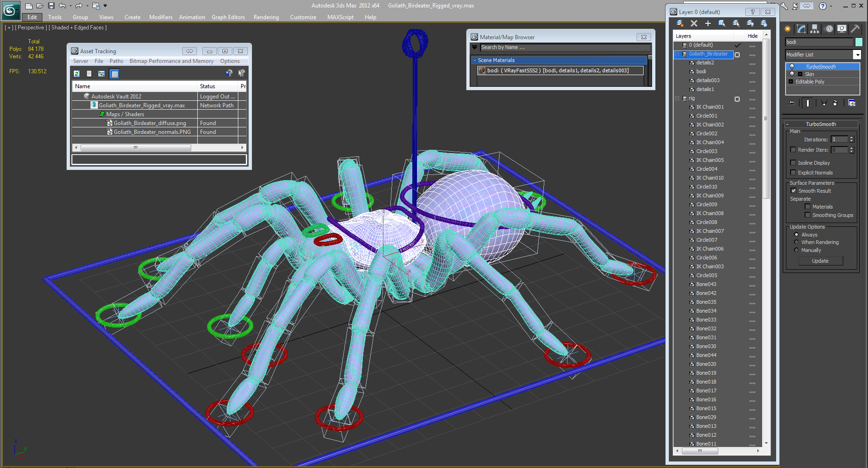Open the Utilities command panel tab (hammer)
868x468 pixels.
click(x=855, y=29)
